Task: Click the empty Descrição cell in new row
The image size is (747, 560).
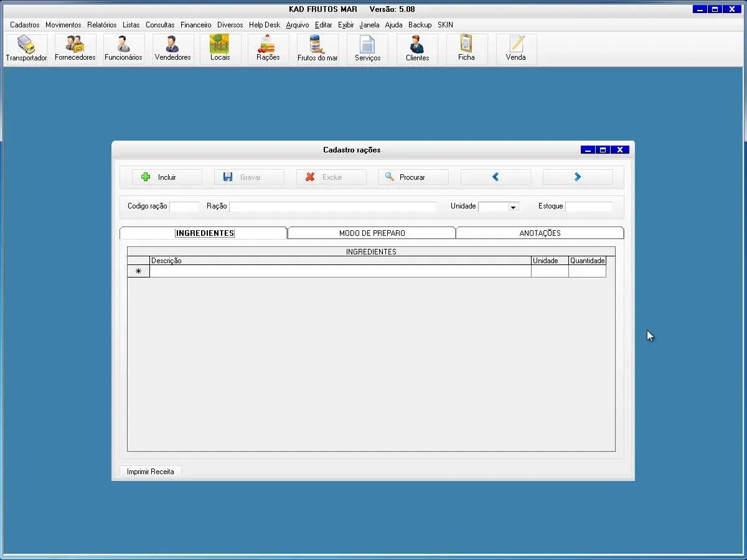Action: (x=341, y=271)
